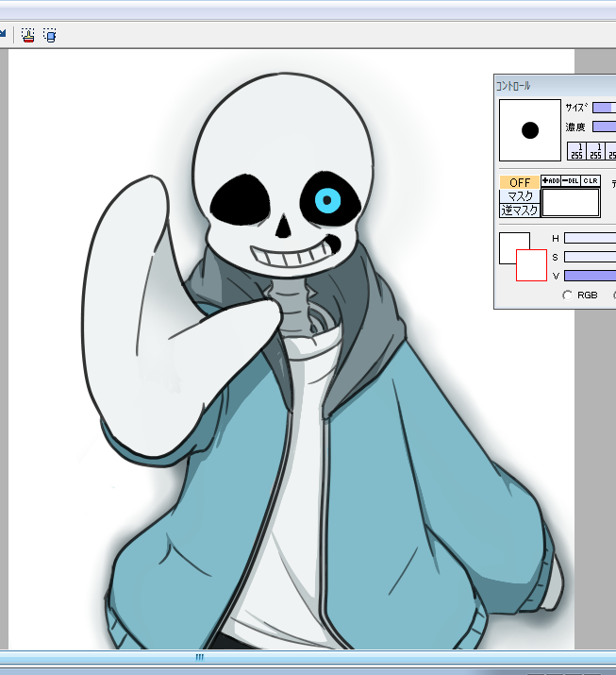Click the empty mask color list box
The height and width of the screenshot is (675, 616).
tap(571, 202)
